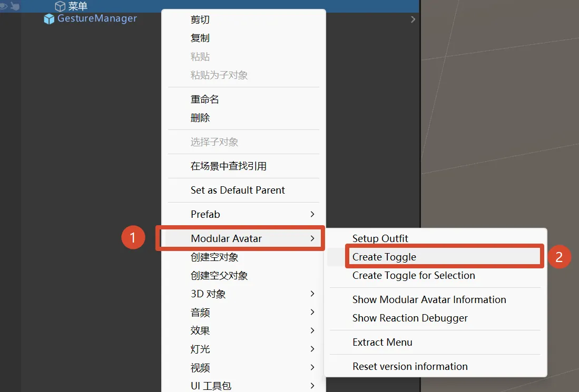
Task: Expand the UI 工具包 submenu arrow
Action: tap(312, 386)
